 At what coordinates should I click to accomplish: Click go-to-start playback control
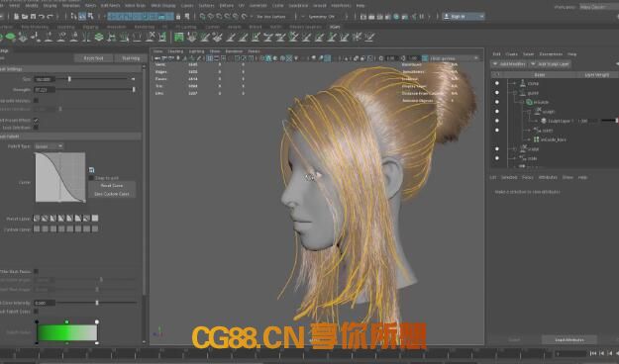593,353
